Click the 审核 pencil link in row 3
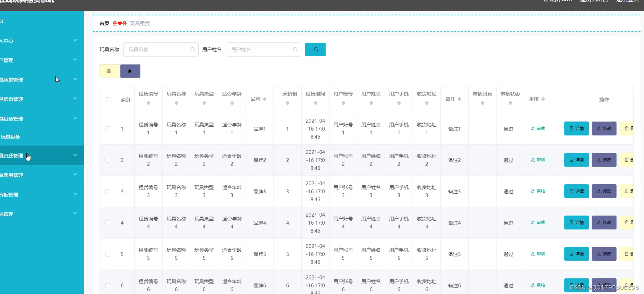The image size is (644, 294). coord(538,191)
